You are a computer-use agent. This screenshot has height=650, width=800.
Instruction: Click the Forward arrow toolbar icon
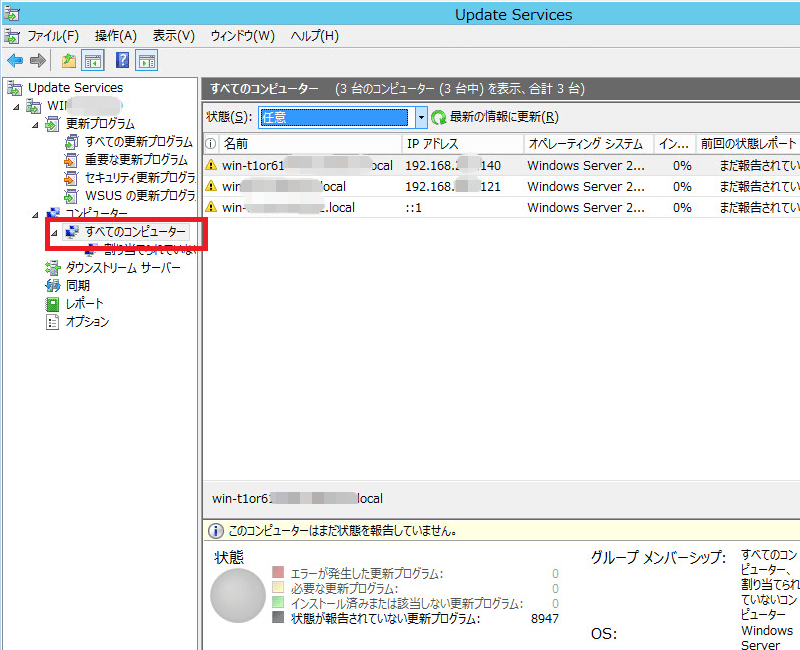click(x=37, y=61)
